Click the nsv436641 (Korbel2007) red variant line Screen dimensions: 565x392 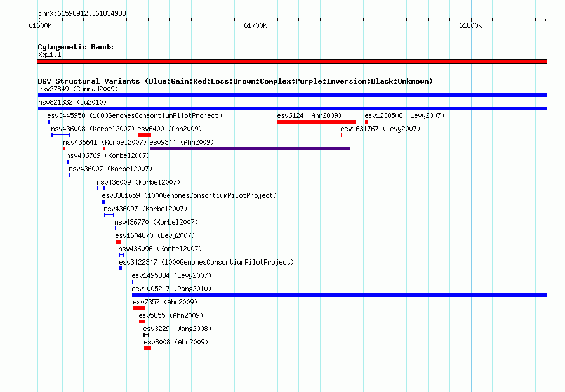point(84,148)
